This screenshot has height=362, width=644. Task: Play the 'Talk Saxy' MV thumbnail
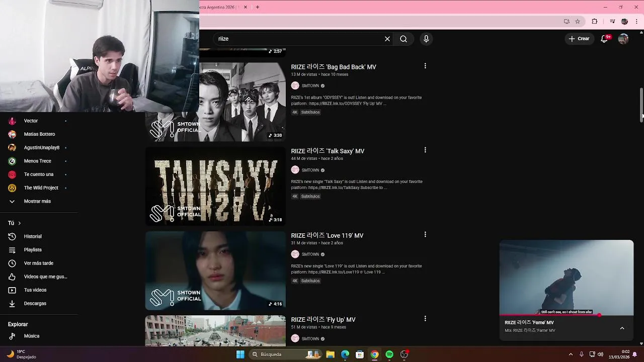pos(215,186)
